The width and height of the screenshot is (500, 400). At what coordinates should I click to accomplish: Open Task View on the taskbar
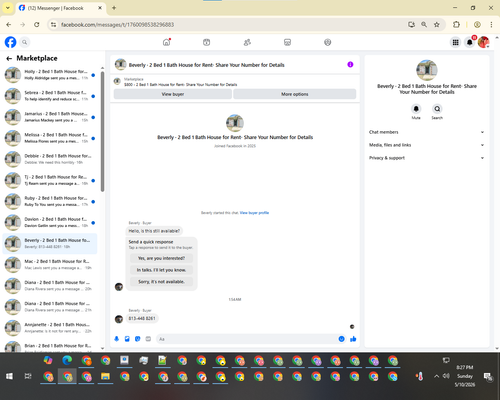coord(28,376)
